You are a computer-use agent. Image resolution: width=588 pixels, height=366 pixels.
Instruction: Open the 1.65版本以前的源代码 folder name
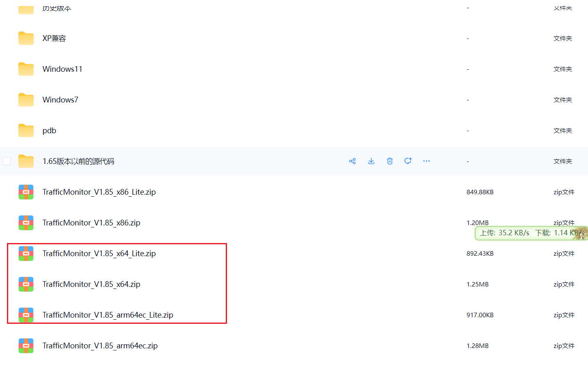pyautogui.click(x=78, y=161)
